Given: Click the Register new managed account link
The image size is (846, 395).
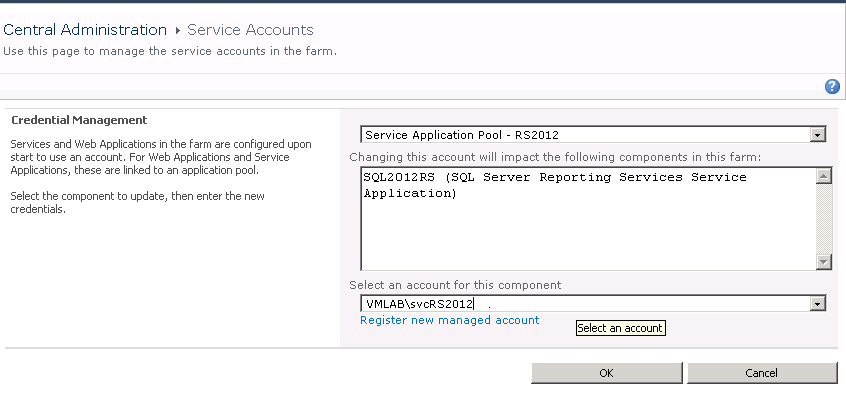Looking at the screenshot, I should pyautogui.click(x=449, y=320).
